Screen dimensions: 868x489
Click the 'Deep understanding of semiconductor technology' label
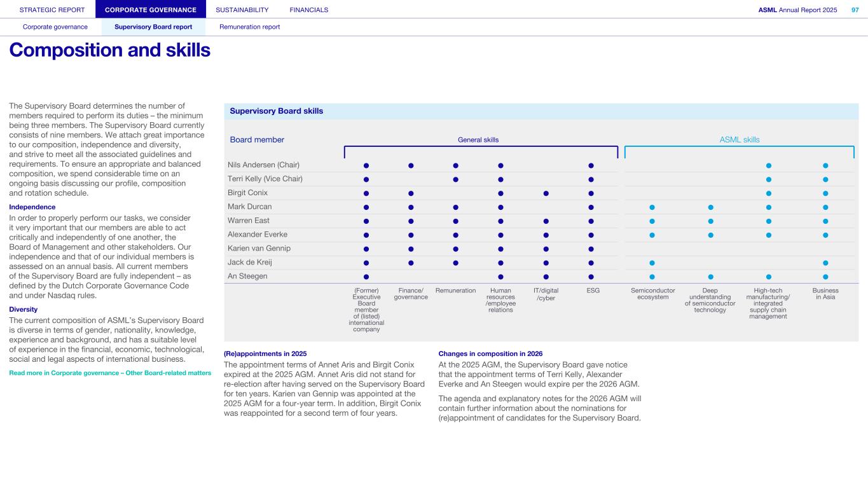pyautogui.click(x=710, y=300)
